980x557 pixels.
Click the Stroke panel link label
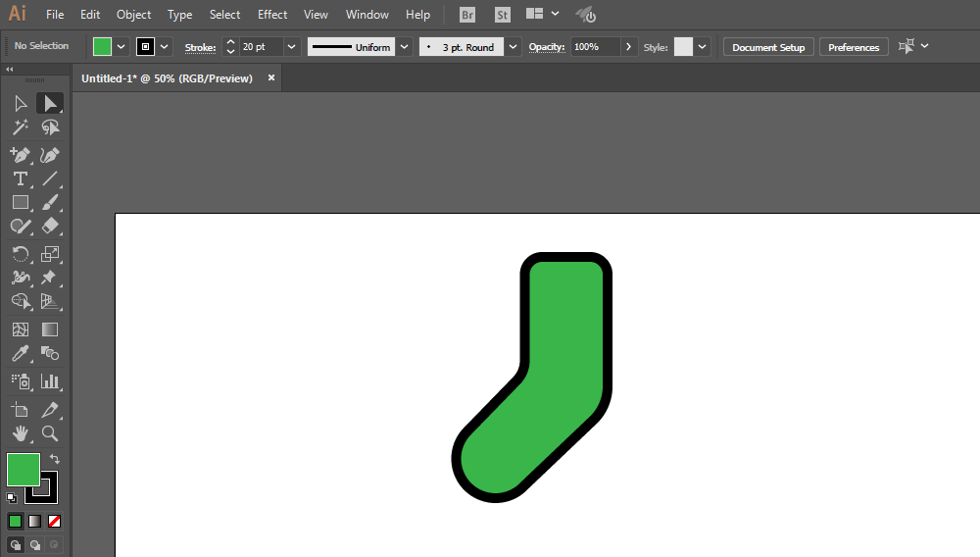click(x=200, y=47)
